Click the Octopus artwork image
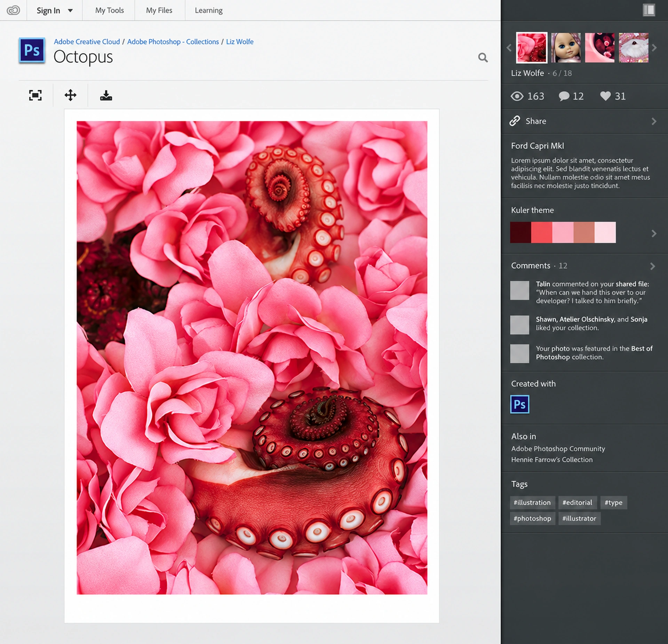Screen dimensions: 668x644 tap(252, 357)
